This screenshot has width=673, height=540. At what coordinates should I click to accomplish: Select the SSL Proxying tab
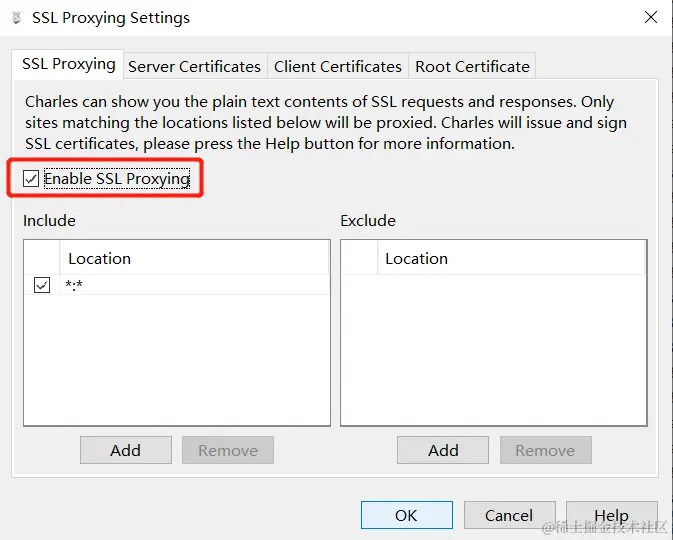click(68, 64)
